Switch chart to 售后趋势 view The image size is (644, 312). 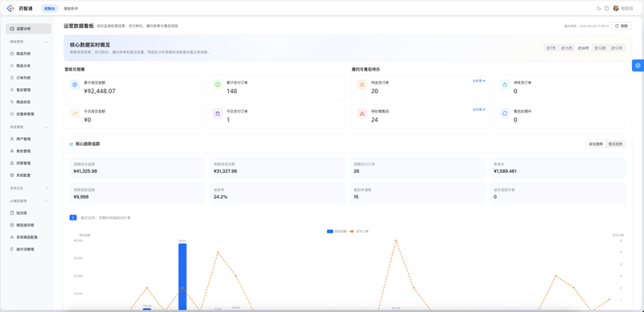(x=615, y=144)
